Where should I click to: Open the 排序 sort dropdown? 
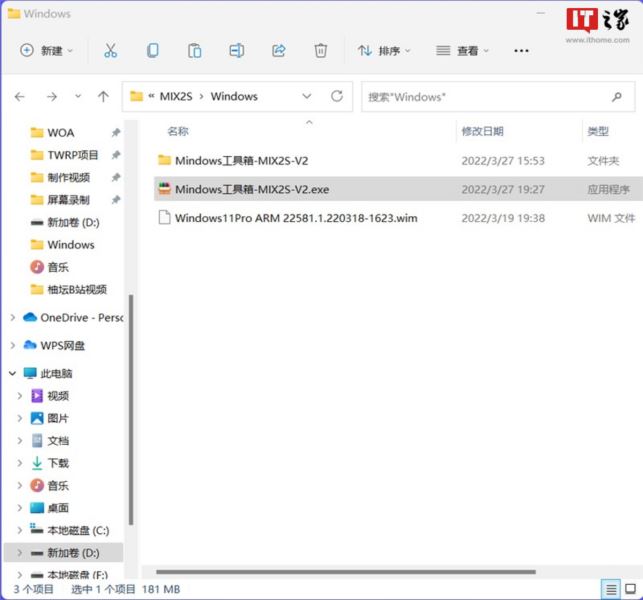[384, 51]
